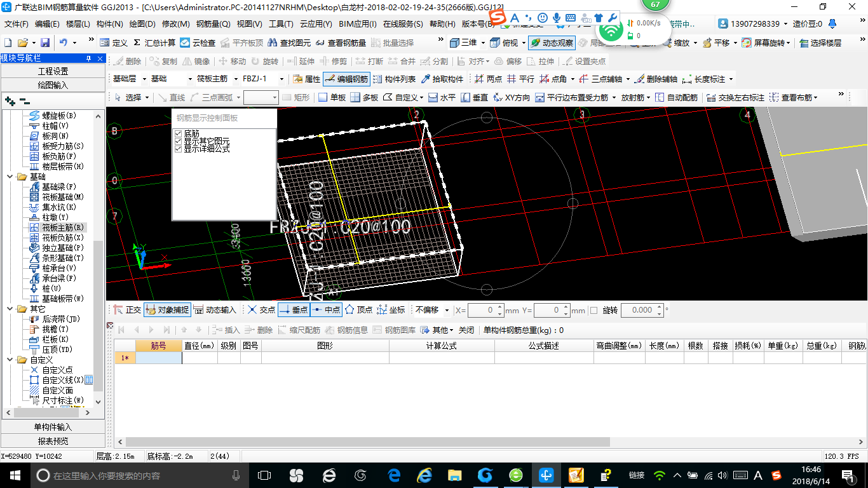Click the 报表预览 panel button
The height and width of the screenshot is (488, 868).
coord(53,441)
